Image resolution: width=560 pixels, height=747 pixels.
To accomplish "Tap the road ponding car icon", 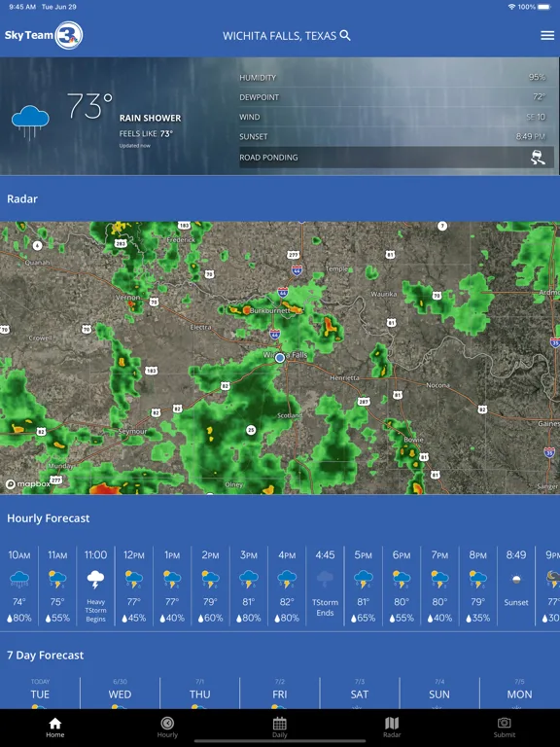I will pyautogui.click(x=538, y=158).
